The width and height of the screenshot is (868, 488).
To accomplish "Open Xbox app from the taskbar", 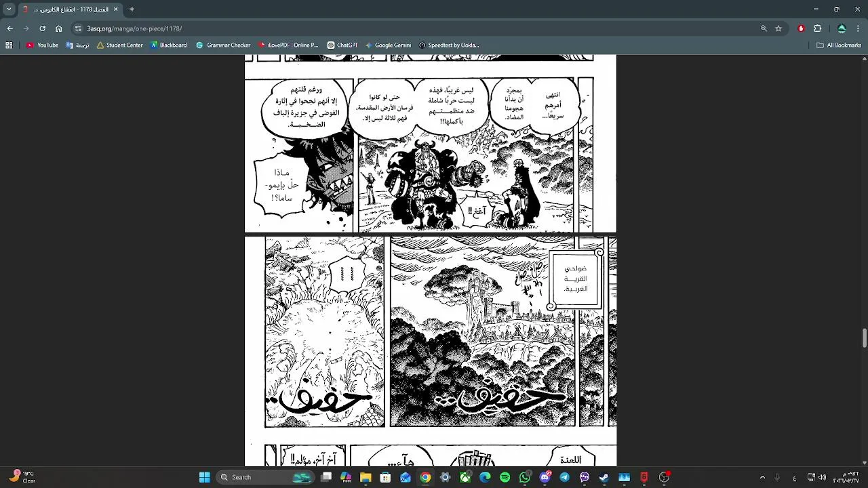I will point(465,477).
